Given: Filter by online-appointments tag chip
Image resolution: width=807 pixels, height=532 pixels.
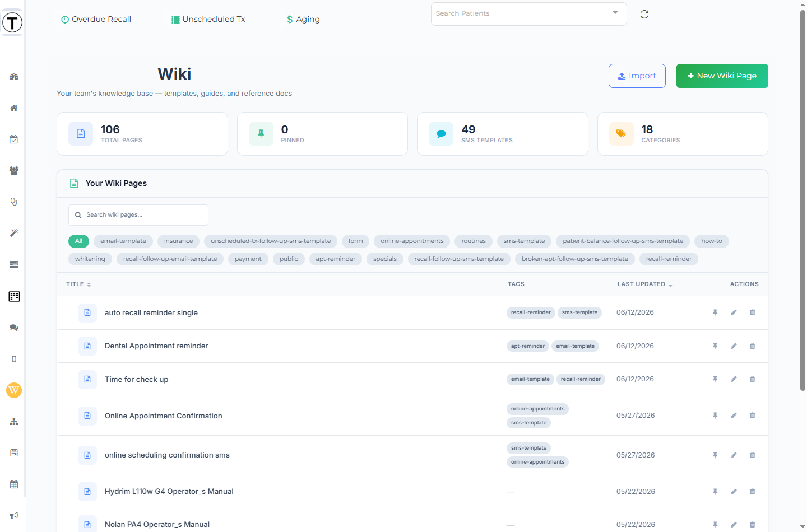Looking at the screenshot, I should [x=412, y=241].
